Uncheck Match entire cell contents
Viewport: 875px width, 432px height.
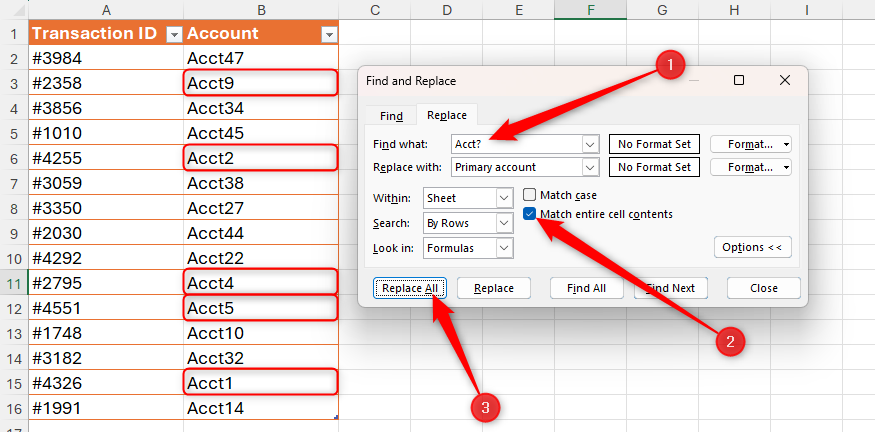[x=531, y=214]
